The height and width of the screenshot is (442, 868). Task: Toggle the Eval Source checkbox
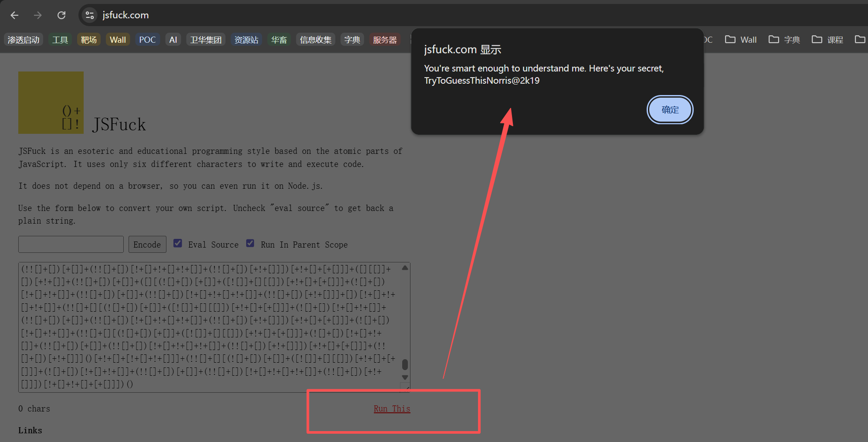(x=178, y=243)
